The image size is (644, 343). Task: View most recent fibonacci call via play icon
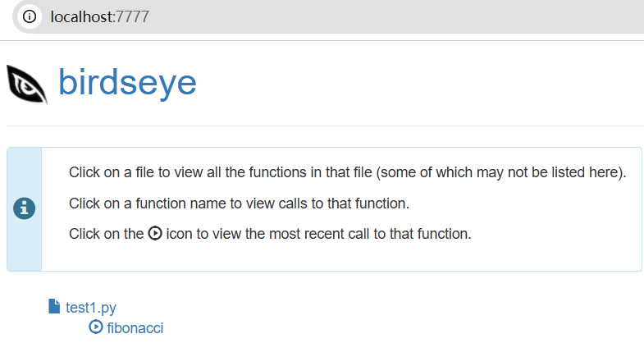[96, 327]
